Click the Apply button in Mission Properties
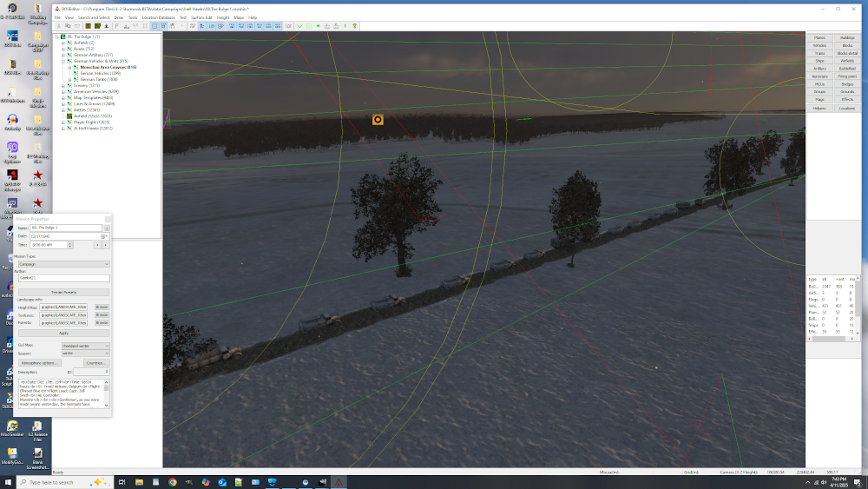The image size is (868, 489). point(63,333)
